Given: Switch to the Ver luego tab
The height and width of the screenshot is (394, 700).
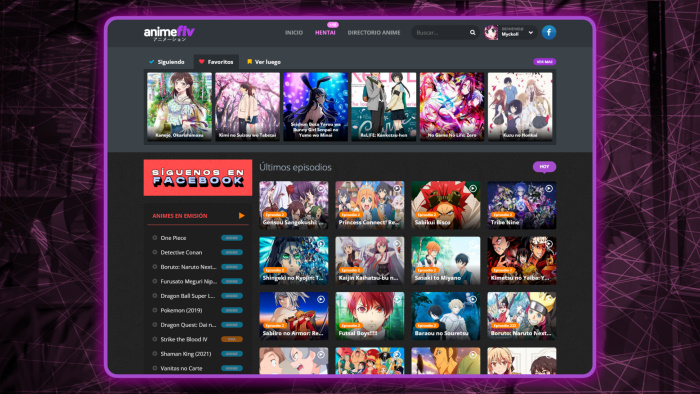Looking at the screenshot, I should [264, 62].
